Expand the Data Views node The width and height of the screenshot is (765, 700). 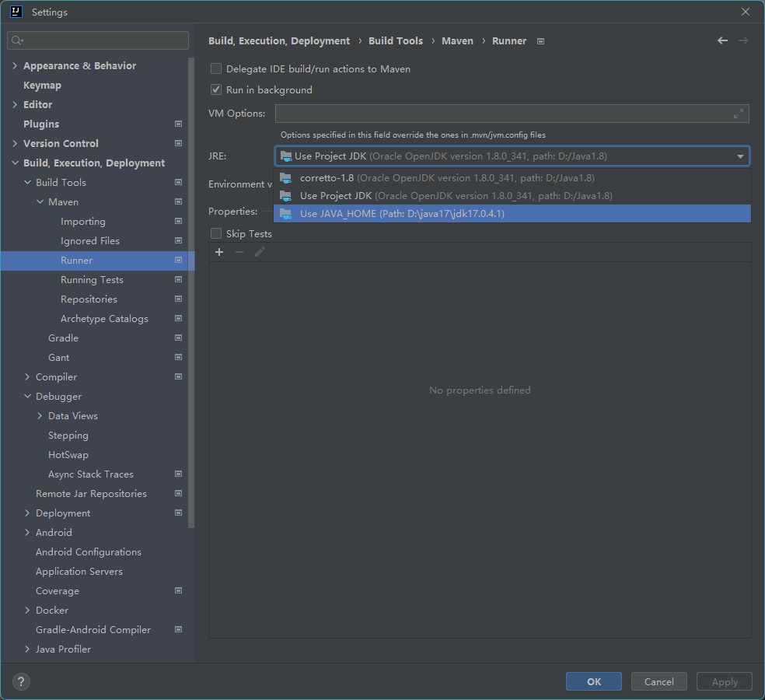(x=40, y=416)
